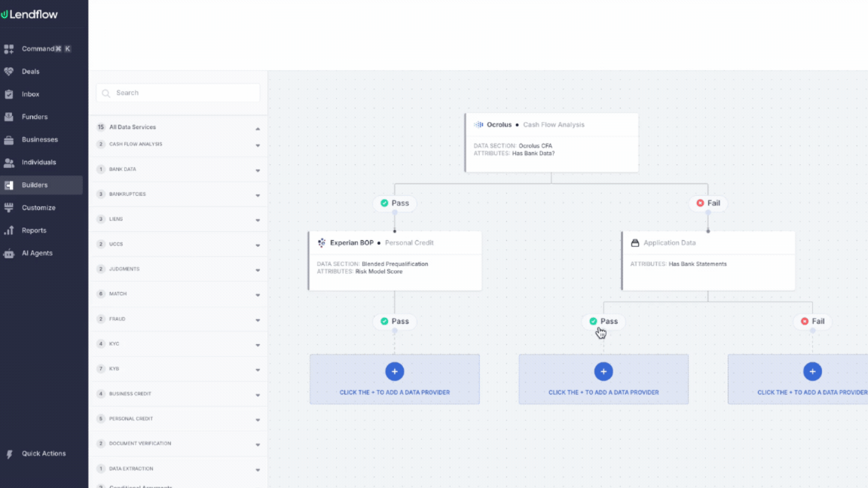This screenshot has height=488, width=868.
Task: Click the Ocrolus node icon
Action: pos(478,124)
